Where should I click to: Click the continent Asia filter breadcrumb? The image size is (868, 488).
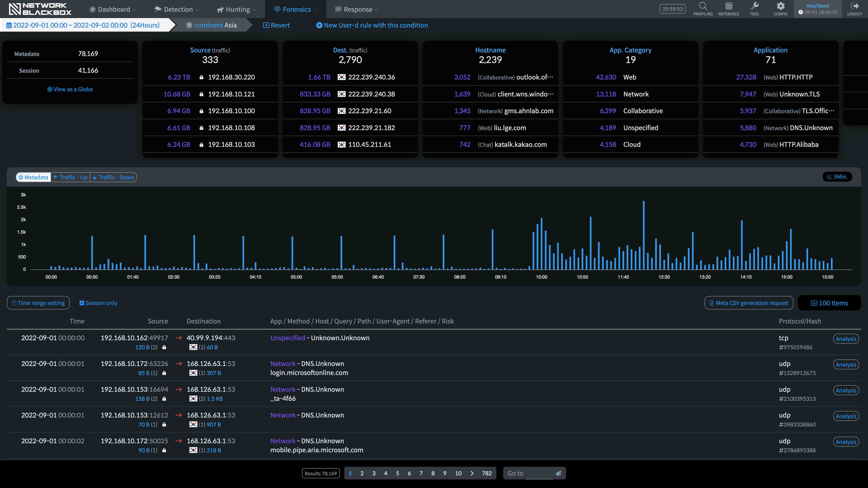212,25
